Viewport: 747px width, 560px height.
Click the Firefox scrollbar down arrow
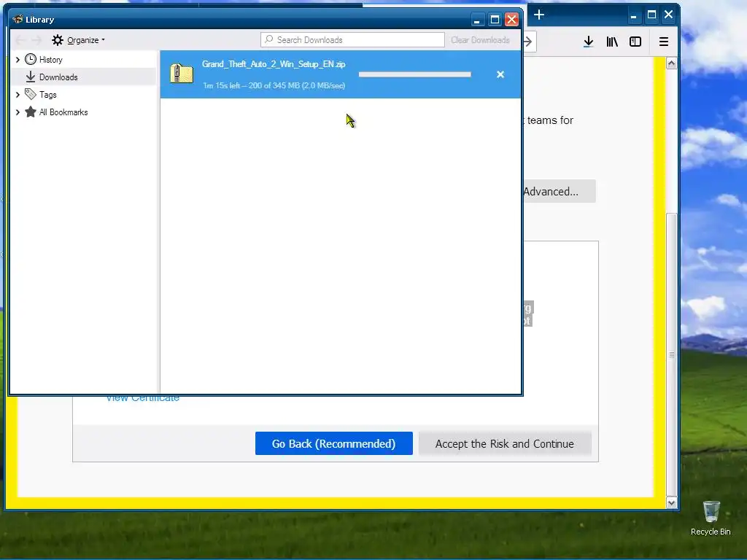(671, 503)
